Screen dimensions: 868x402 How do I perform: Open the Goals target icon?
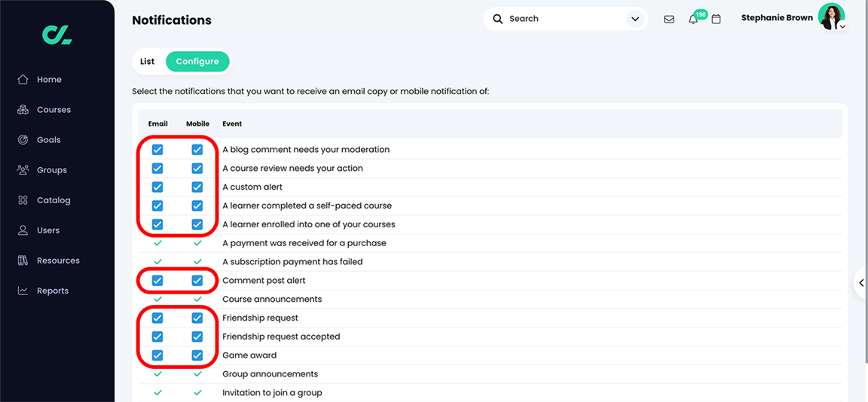tap(23, 140)
